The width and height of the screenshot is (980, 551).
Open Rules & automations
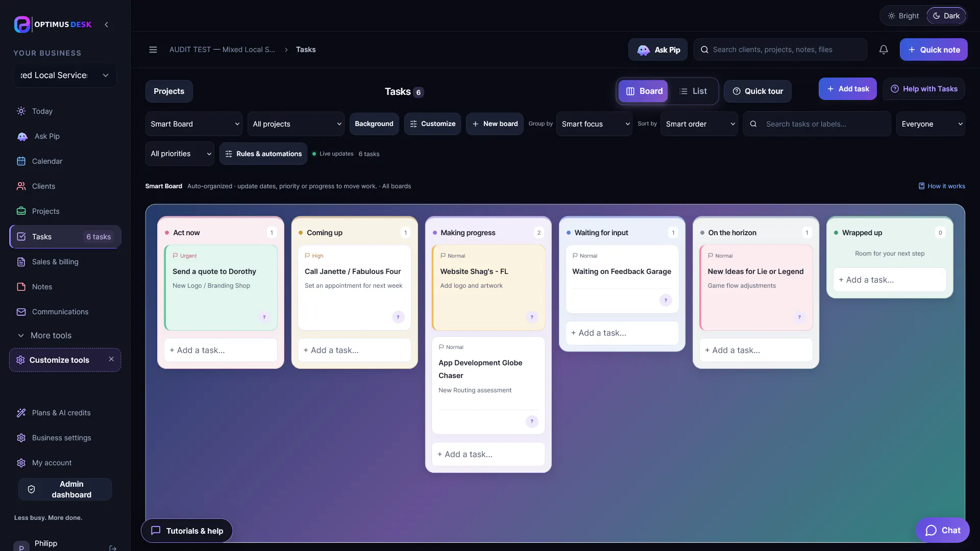click(263, 154)
